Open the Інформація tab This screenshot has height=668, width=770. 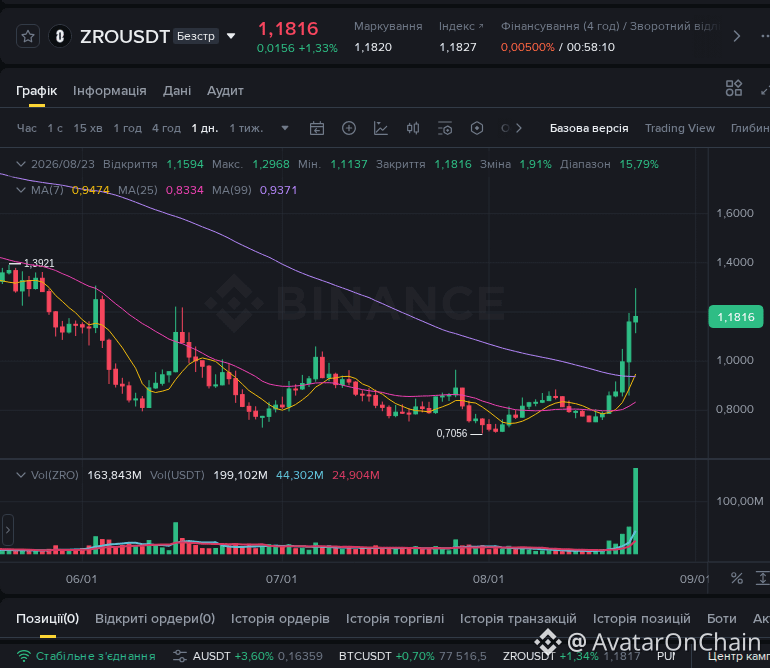pos(110,91)
